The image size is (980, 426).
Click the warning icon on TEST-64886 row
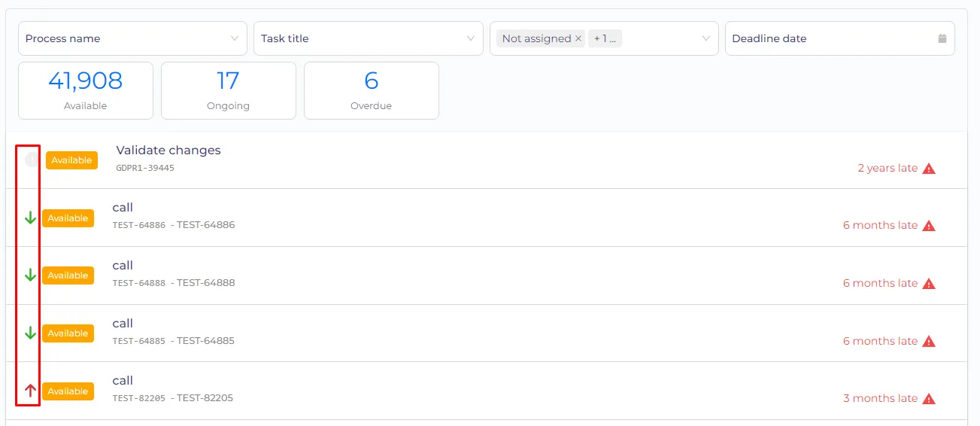coord(929,226)
